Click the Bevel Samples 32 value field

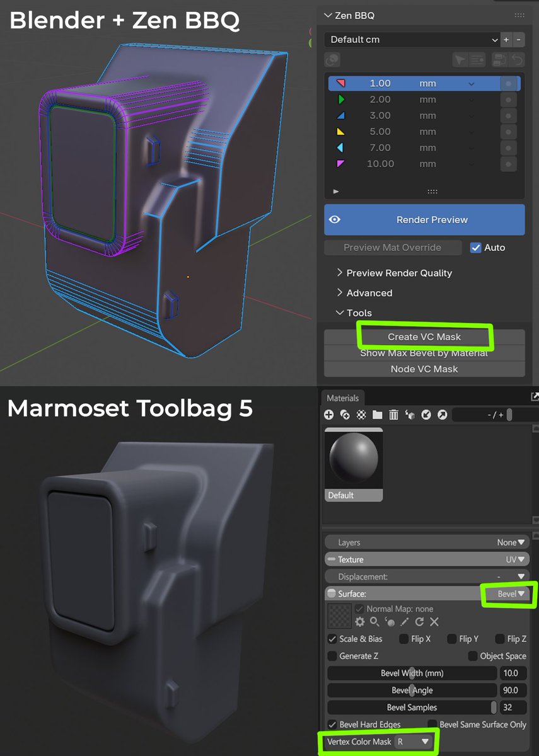513,707
